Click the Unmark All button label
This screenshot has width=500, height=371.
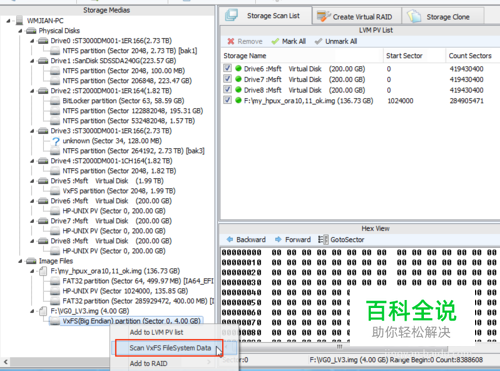[x=341, y=41]
